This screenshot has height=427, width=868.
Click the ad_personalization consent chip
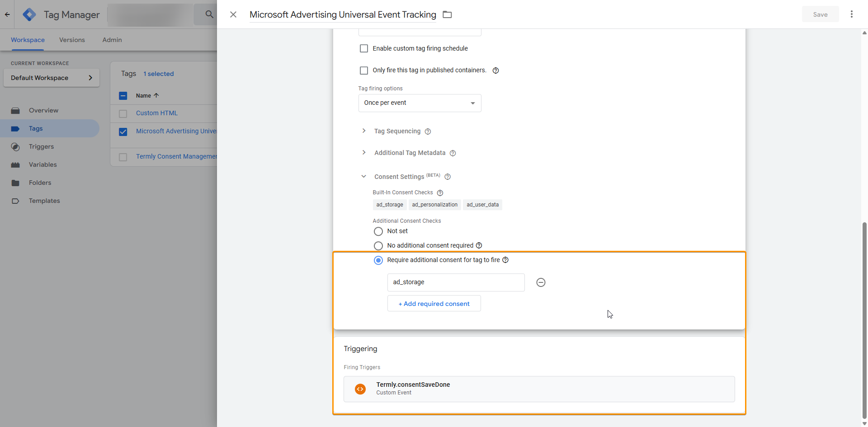(x=435, y=205)
